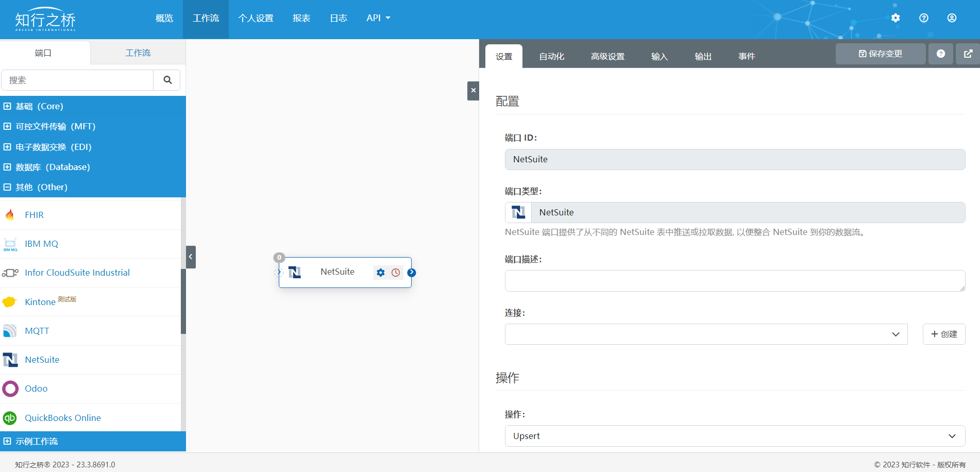
Task: Pick the QuickBooks Online connector
Action: tap(90, 417)
